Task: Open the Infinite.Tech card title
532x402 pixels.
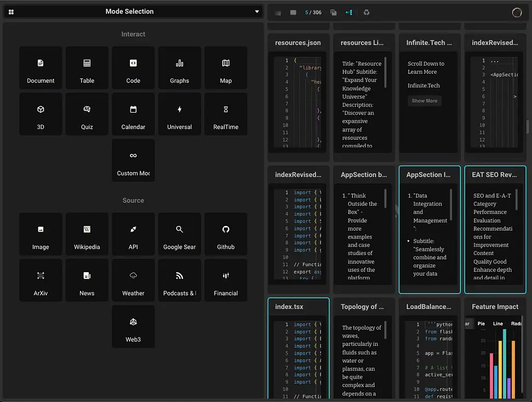Action: pyautogui.click(x=429, y=43)
